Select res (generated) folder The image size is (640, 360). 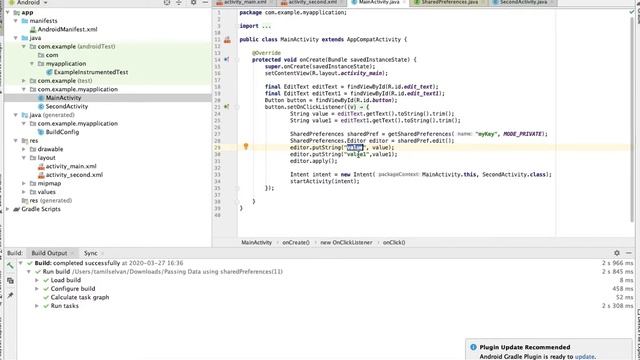51,201
